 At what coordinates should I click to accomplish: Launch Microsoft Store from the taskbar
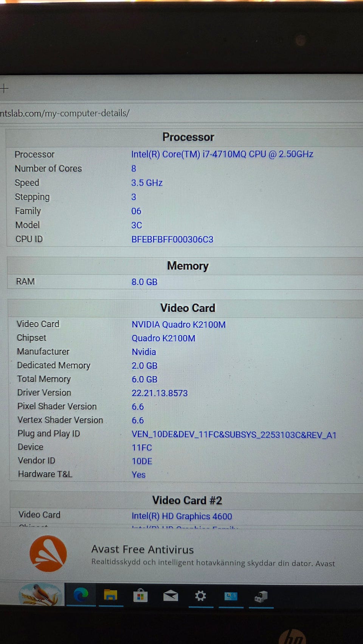click(140, 596)
